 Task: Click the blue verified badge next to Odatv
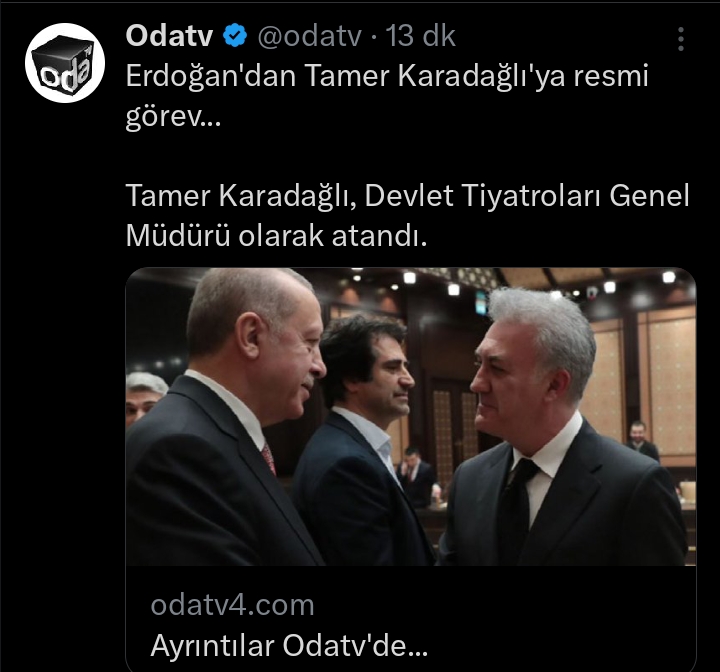point(235,36)
